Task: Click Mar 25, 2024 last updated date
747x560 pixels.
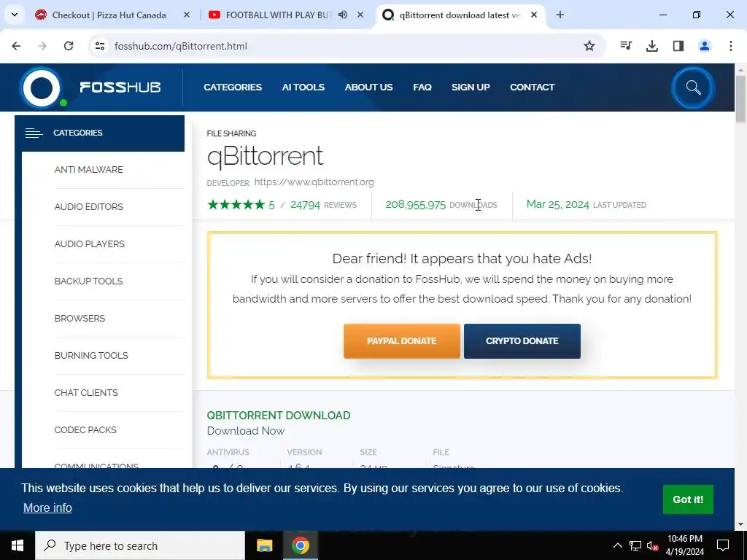Action: (558, 204)
